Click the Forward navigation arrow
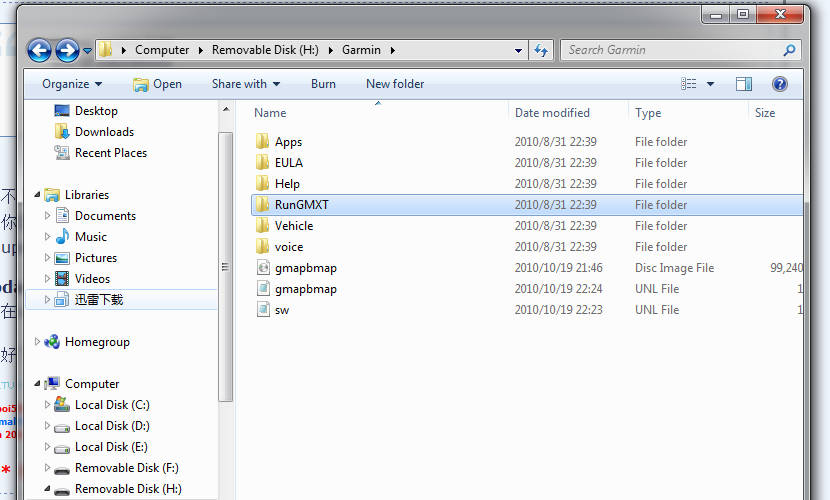The width and height of the screenshot is (830, 500). tap(67, 50)
